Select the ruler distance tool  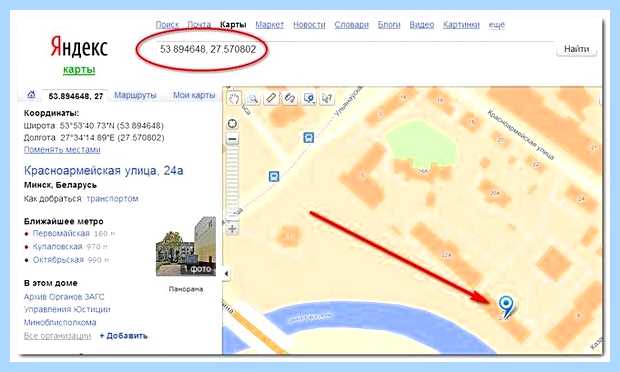pos(271,98)
